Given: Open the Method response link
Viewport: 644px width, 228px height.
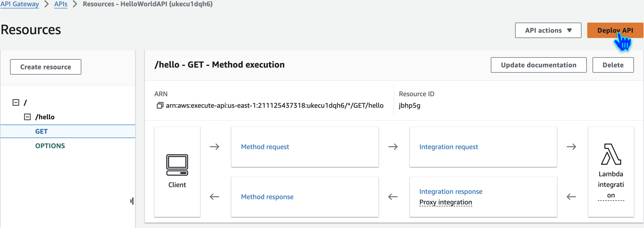Looking at the screenshot, I should (x=267, y=197).
